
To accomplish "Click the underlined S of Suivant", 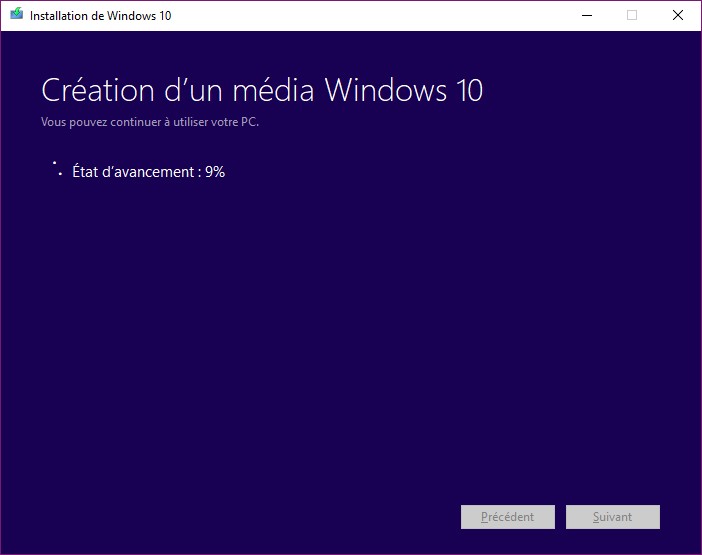I will tap(596, 517).
